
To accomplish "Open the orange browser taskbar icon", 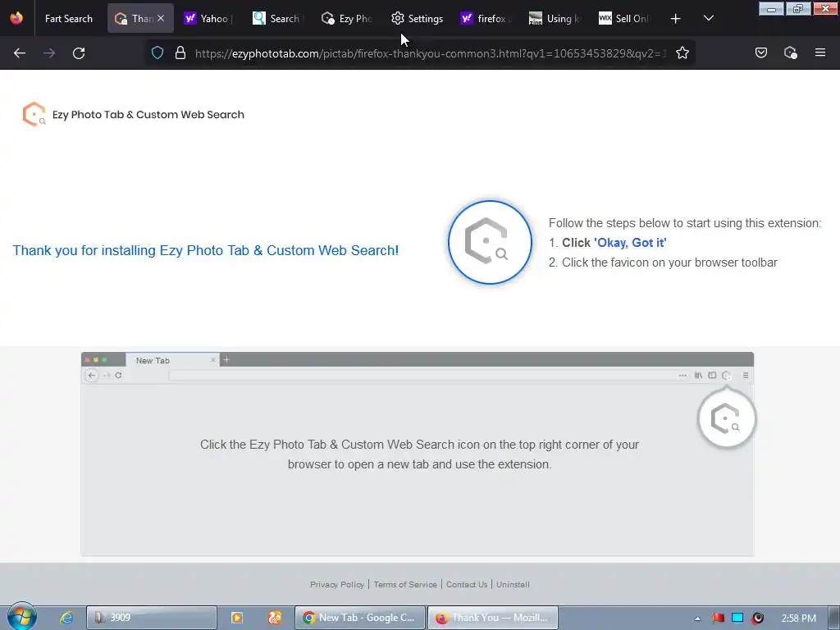I will tap(274, 618).
